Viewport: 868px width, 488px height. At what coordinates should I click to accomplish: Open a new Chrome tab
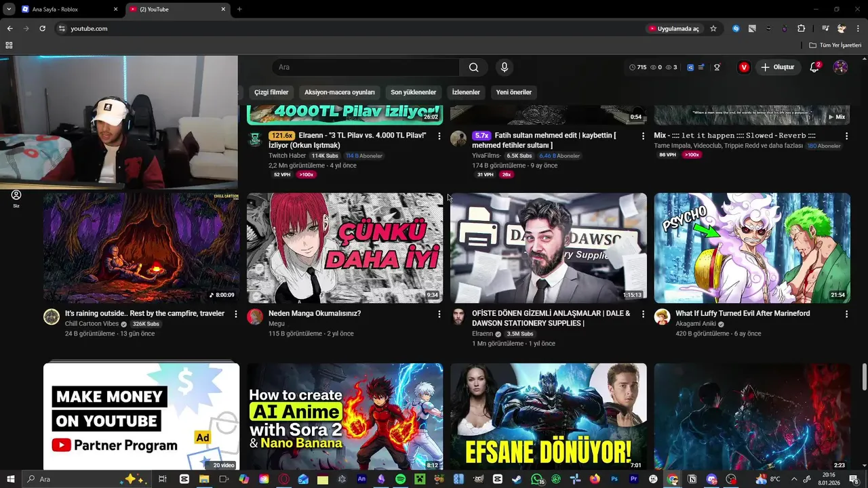(239, 9)
